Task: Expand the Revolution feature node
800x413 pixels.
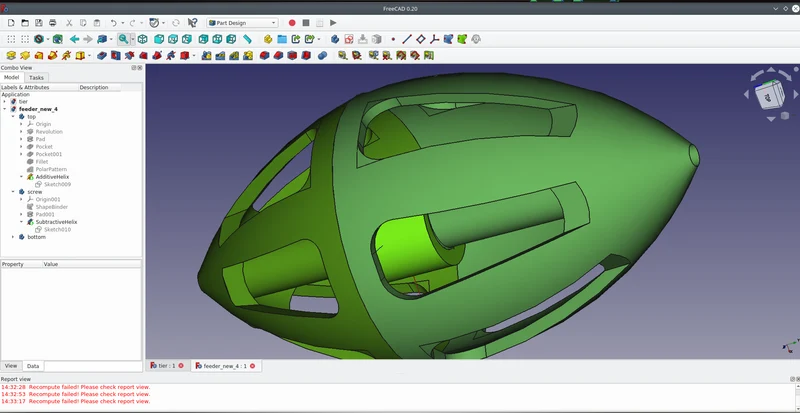Action: (x=21, y=132)
